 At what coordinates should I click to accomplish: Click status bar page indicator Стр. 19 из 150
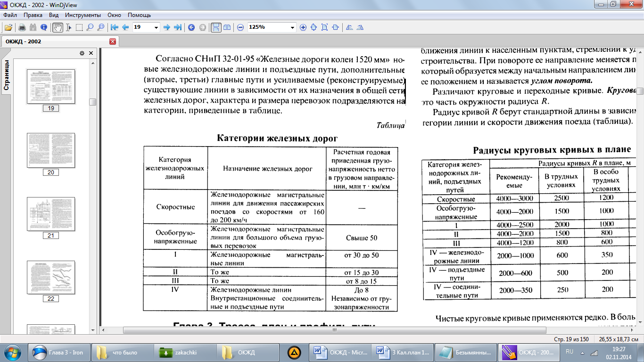click(x=572, y=339)
